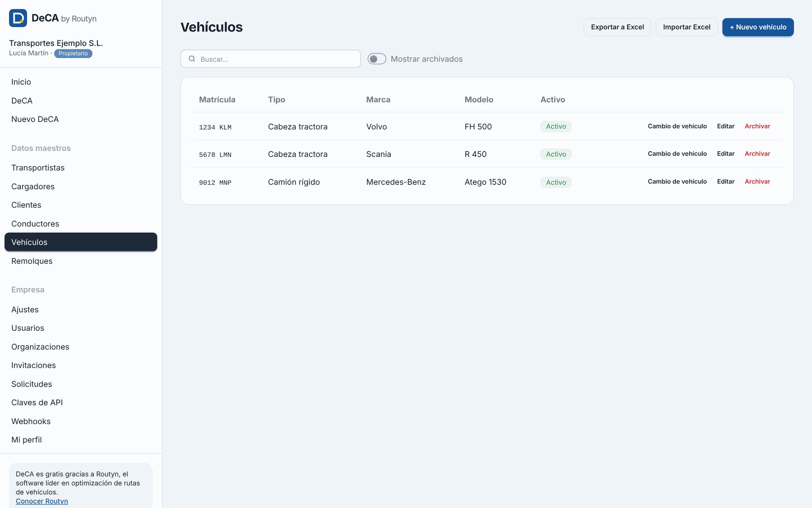This screenshot has width=812, height=508.
Task: Add a vehicle with Nuevo vehículo
Action: [758, 27]
